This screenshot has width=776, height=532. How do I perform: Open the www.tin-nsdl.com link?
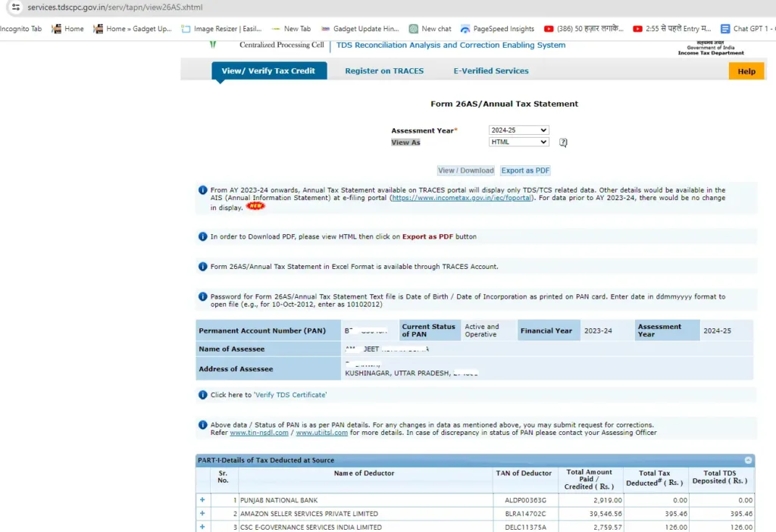(259, 433)
